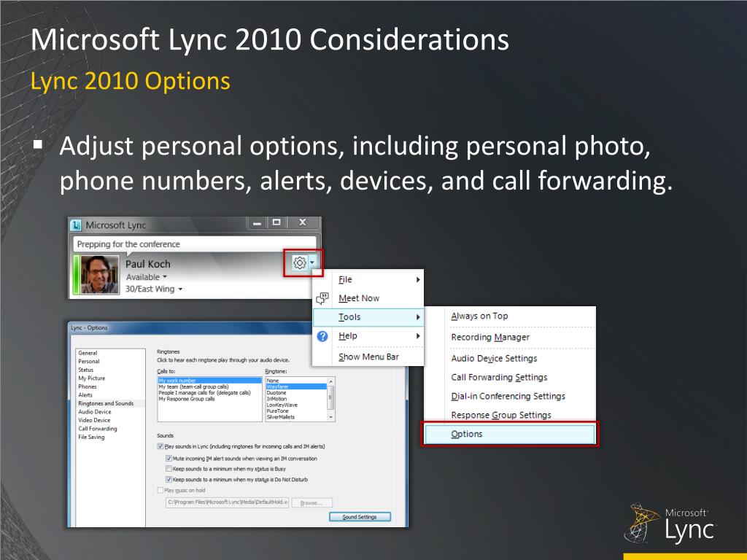Open Recording Manager

pyautogui.click(x=510, y=337)
